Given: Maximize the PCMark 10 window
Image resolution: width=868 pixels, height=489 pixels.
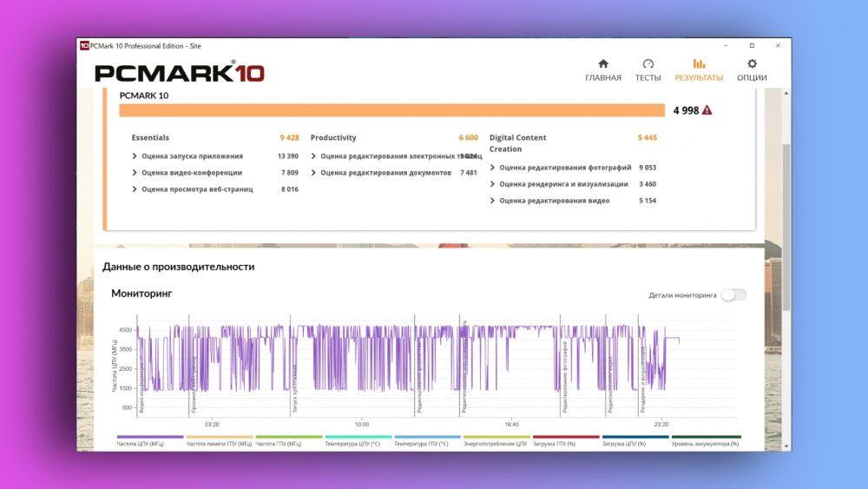Looking at the screenshot, I should point(752,45).
